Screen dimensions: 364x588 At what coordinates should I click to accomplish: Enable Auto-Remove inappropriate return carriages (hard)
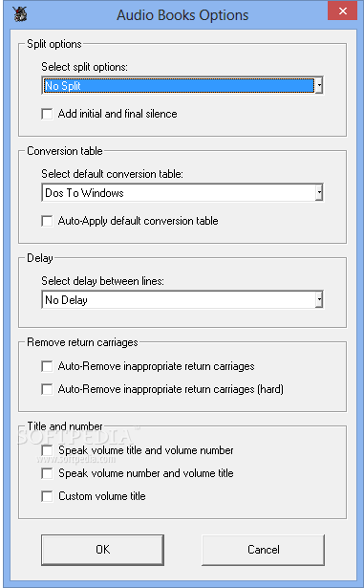47,389
